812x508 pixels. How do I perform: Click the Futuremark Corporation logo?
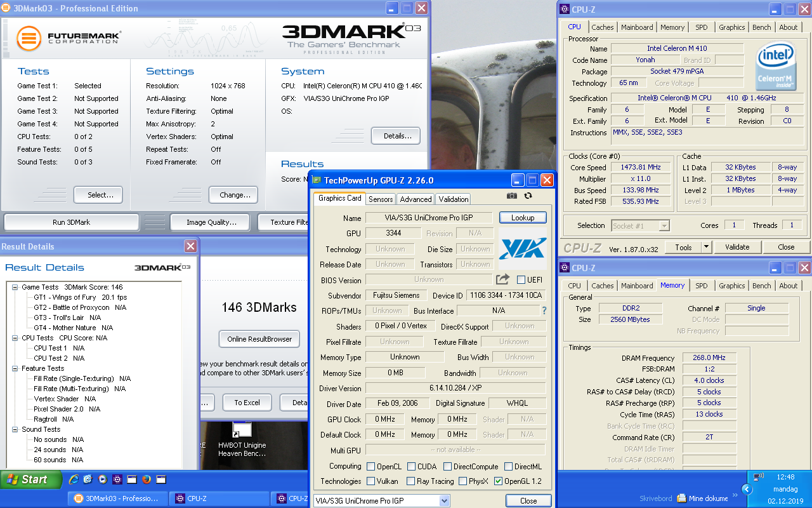69,37
